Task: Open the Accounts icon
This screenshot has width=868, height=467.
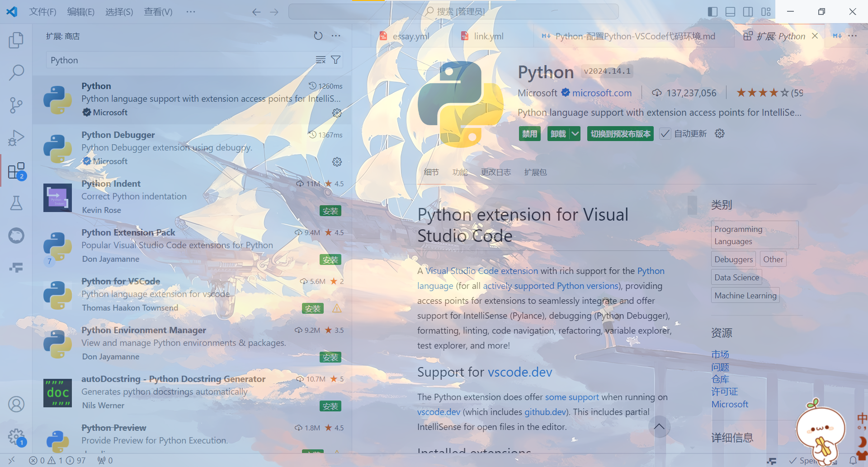Action: [16, 404]
